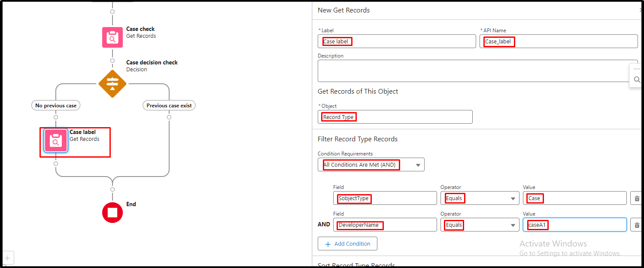Focus the API Name input field

(559, 41)
